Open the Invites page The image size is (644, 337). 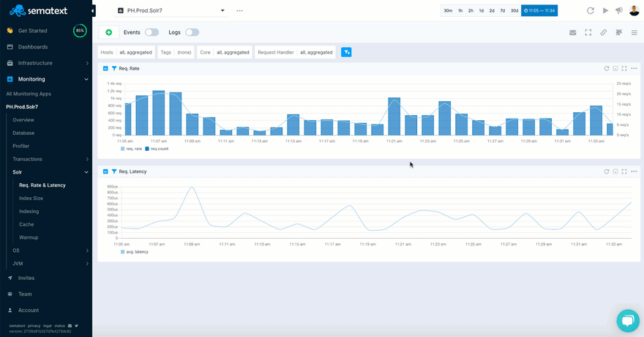point(26,278)
